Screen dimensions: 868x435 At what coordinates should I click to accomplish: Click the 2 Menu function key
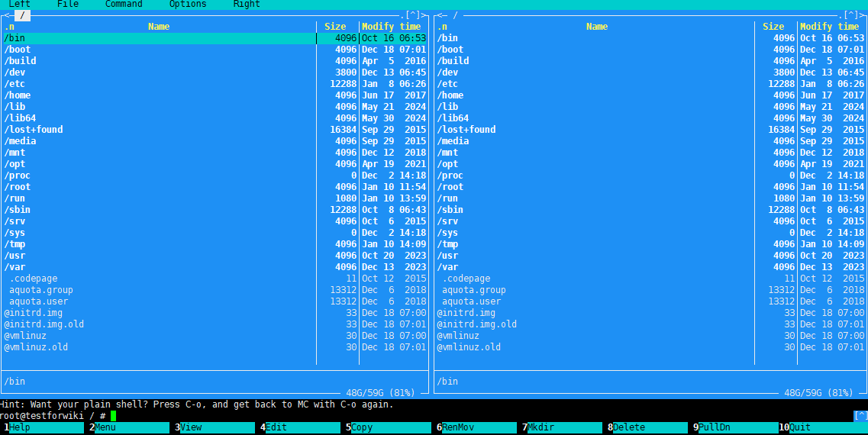click(130, 427)
